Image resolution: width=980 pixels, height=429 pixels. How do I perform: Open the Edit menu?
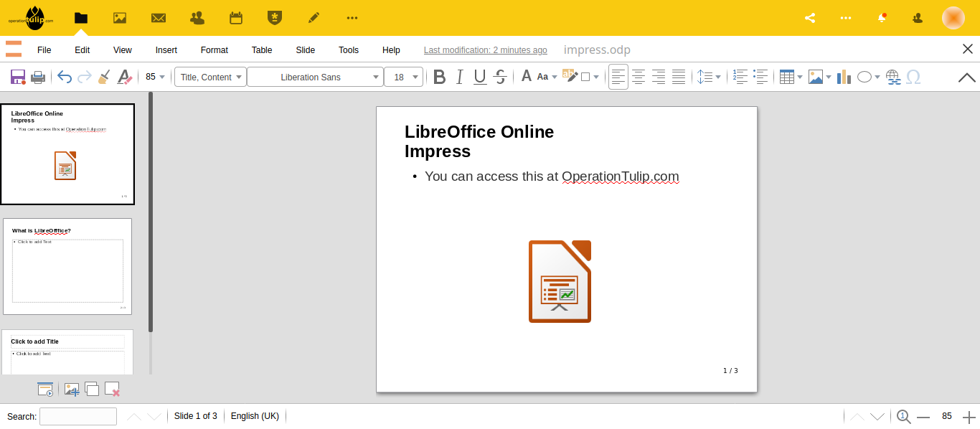pyautogui.click(x=82, y=50)
